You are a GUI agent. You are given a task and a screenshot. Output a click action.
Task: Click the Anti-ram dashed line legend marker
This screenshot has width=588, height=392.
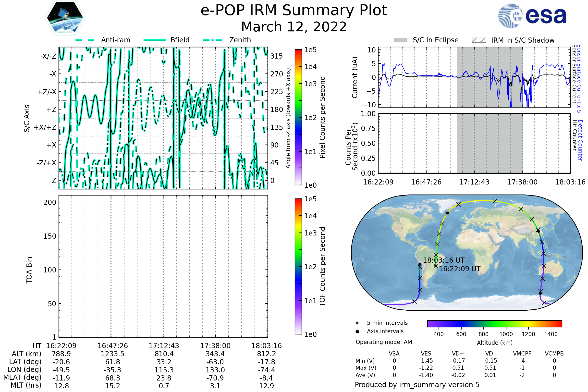[85, 40]
